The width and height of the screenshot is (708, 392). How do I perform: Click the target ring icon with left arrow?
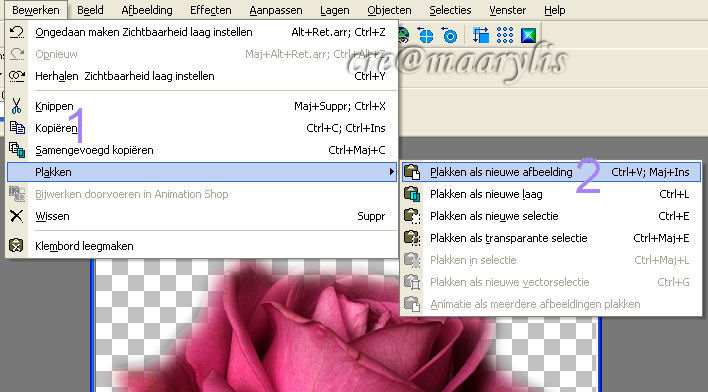coord(449,35)
